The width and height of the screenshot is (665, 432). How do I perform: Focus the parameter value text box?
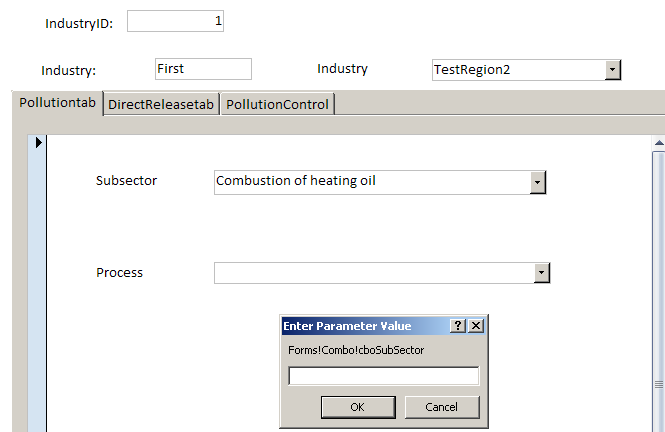pos(383,376)
